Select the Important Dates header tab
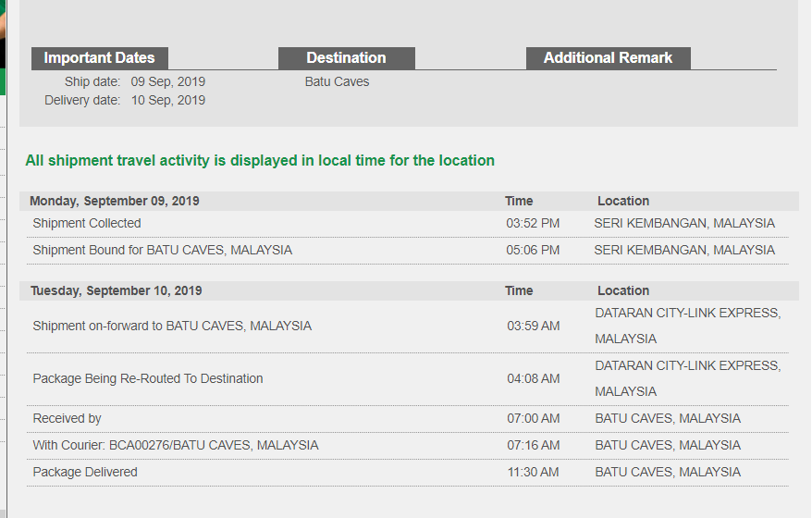This screenshot has width=812, height=518. pyautogui.click(x=100, y=58)
